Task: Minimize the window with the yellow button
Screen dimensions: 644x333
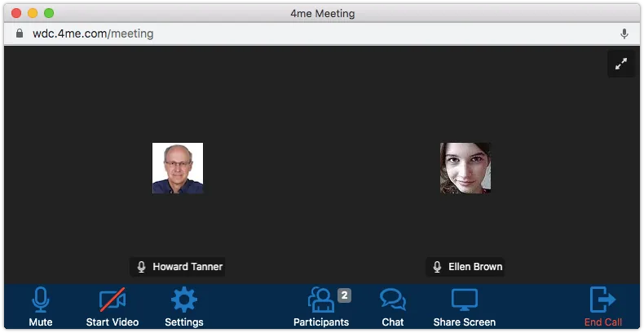Action: click(x=33, y=13)
